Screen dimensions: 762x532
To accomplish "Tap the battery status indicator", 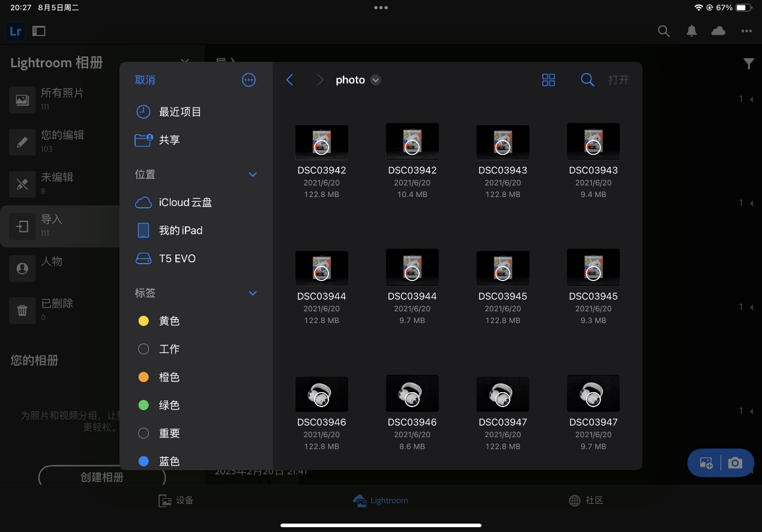I will [744, 8].
